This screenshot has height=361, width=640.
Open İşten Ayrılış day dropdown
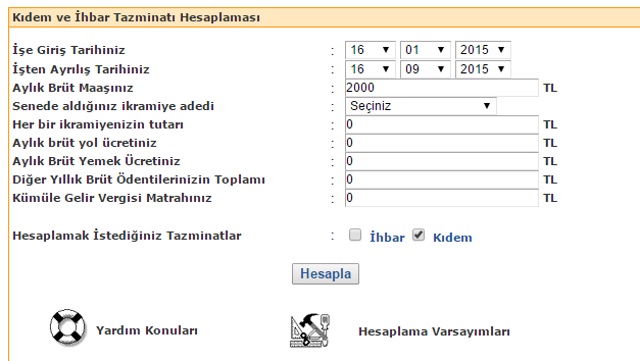[x=370, y=69]
